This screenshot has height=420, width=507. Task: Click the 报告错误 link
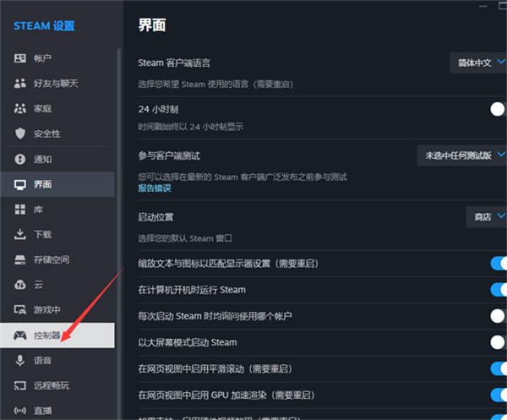pos(155,188)
